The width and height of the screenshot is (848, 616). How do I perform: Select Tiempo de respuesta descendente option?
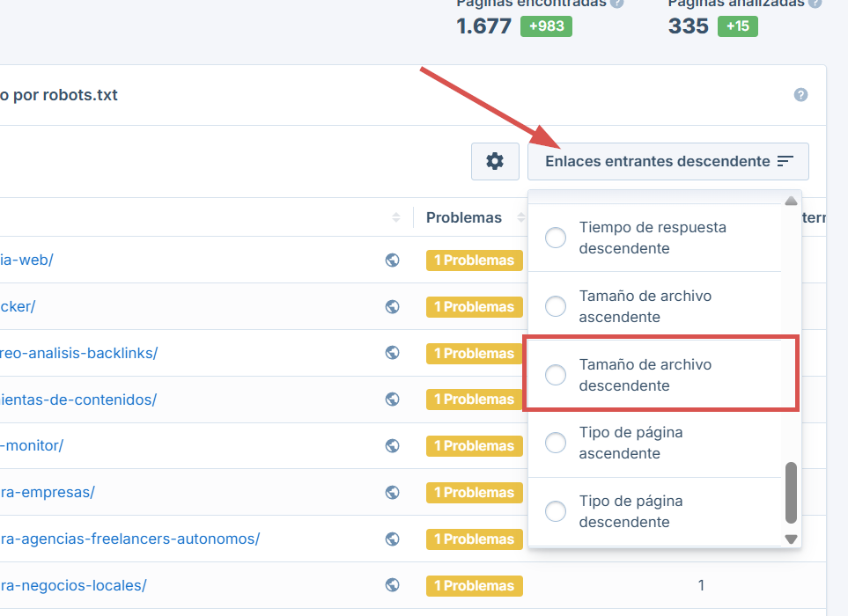556,238
